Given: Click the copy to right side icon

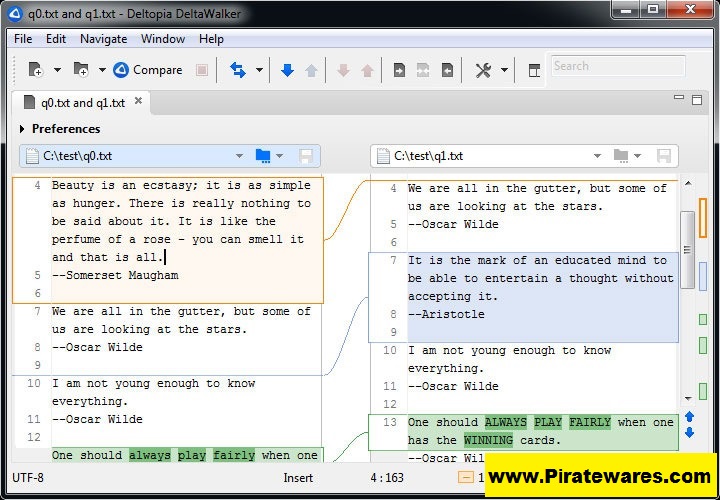Looking at the screenshot, I should (x=399, y=70).
